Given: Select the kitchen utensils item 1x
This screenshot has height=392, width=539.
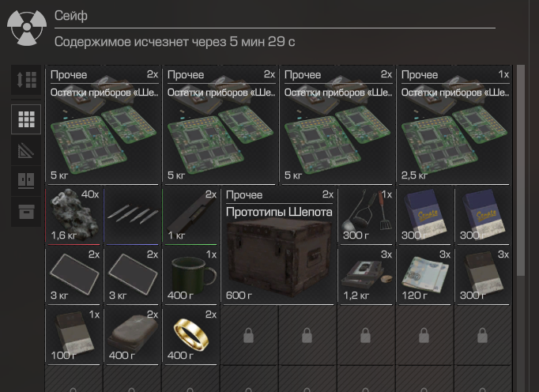Looking at the screenshot, I should [367, 216].
